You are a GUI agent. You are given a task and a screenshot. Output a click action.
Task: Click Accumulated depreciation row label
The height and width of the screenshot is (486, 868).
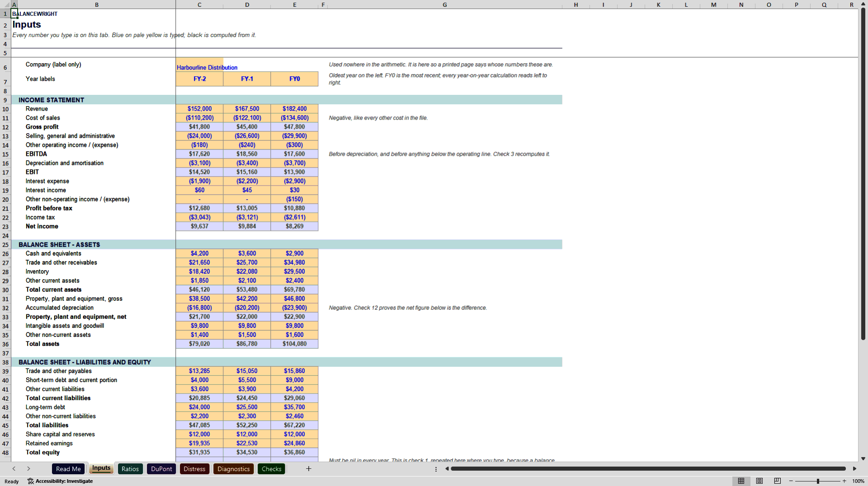(x=60, y=308)
